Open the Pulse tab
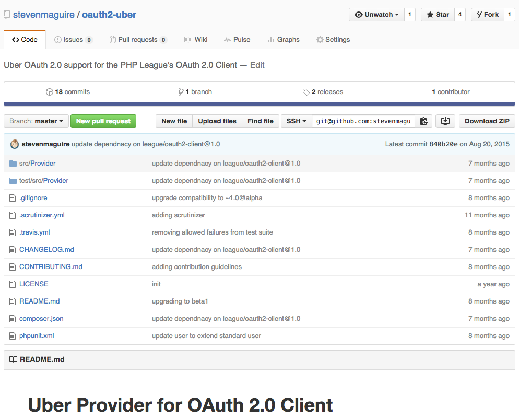This screenshot has width=519, height=420. (x=237, y=39)
